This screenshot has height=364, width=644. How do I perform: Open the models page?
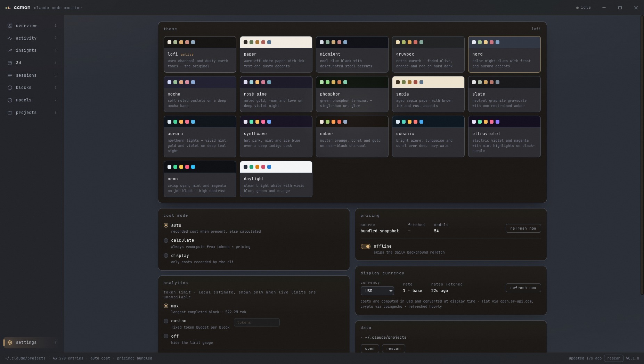coord(32,100)
